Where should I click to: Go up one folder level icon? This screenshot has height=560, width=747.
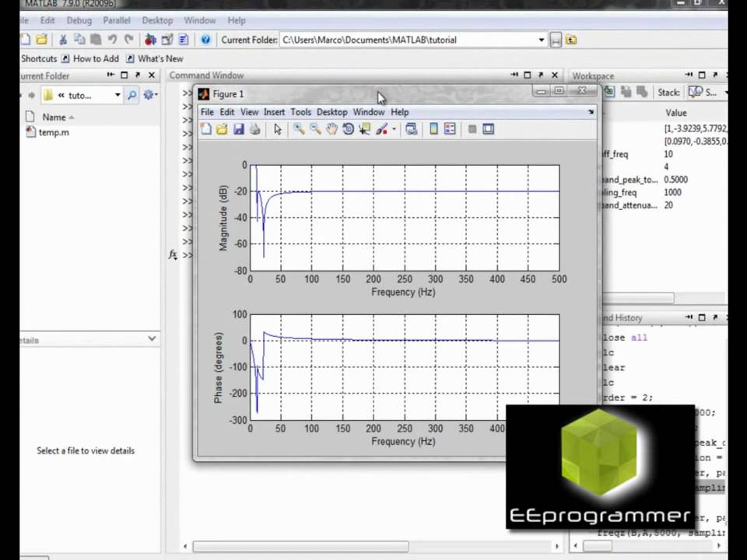coord(571,40)
